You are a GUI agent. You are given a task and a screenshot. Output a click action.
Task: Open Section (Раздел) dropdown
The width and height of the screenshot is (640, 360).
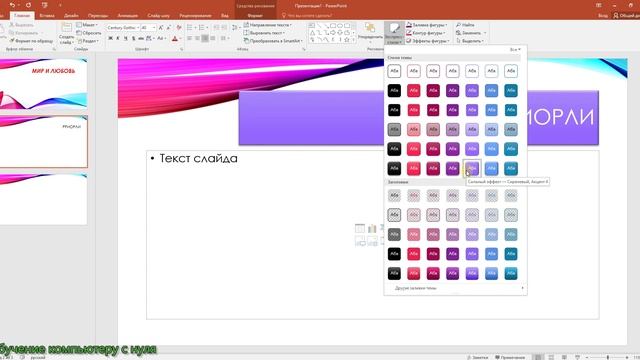[x=88, y=41]
